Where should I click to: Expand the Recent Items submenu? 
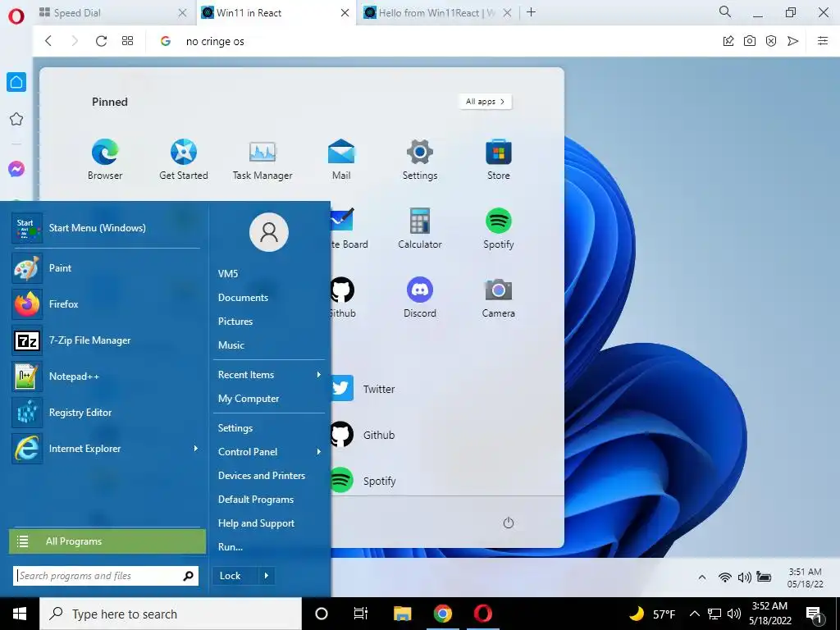pyautogui.click(x=318, y=374)
